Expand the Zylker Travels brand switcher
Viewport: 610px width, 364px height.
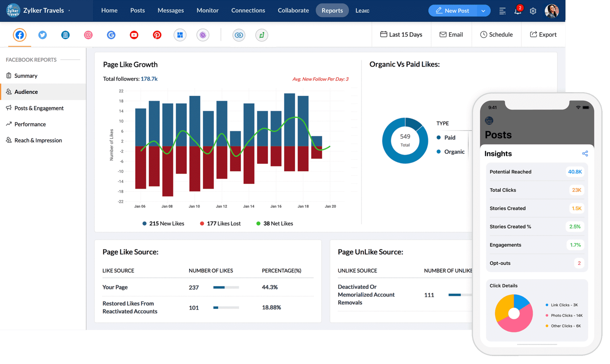coord(69,10)
